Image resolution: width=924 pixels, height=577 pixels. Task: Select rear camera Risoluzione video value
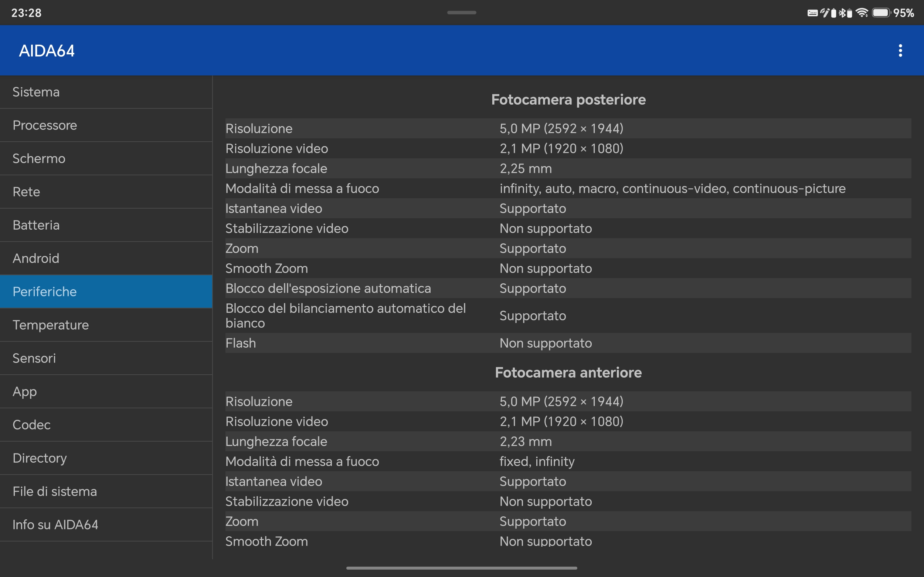tap(562, 148)
